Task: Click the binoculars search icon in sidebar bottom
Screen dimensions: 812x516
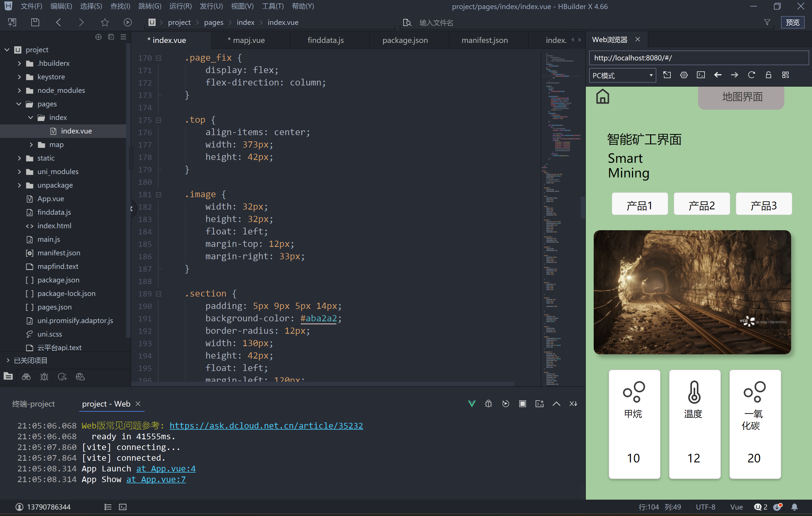Action: pos(26,376)
